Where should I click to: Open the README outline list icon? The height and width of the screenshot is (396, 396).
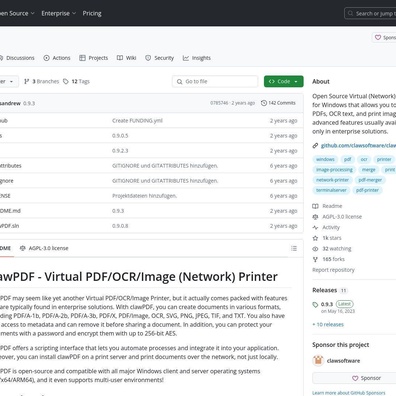tap(294, 248)
